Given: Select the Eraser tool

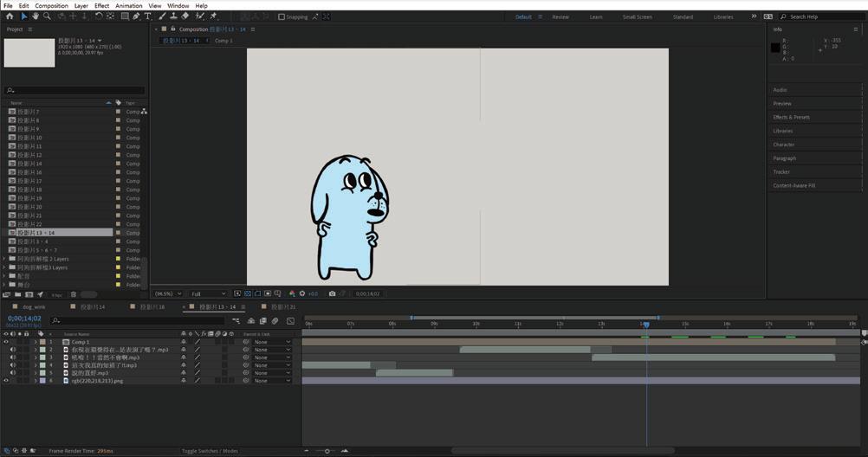Looking at the screenshot, I should (x=185, y=16).
